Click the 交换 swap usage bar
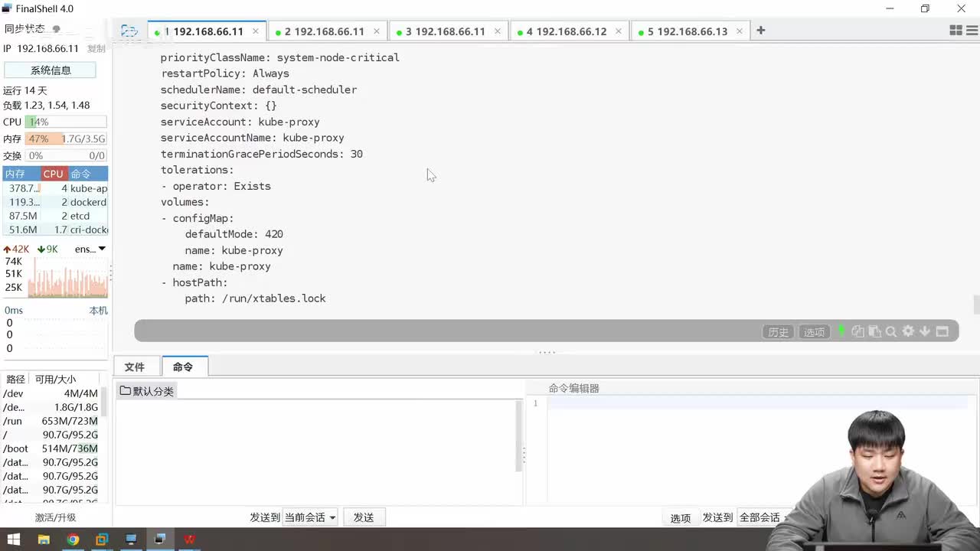 coord(66,155)
